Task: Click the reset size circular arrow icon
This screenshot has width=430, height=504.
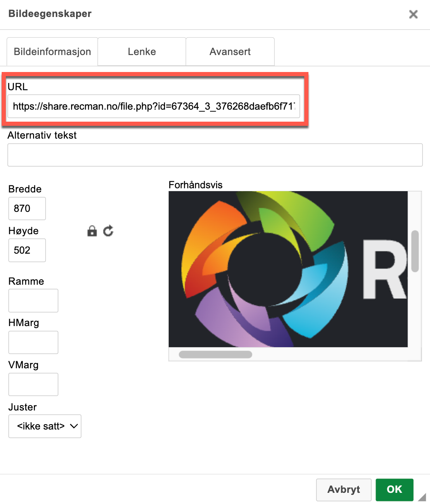Action: coord(108,231)
